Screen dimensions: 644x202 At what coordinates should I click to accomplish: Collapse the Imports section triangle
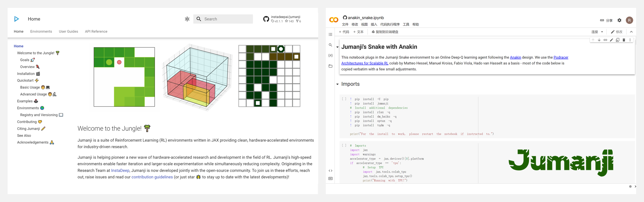click(337, 84)
